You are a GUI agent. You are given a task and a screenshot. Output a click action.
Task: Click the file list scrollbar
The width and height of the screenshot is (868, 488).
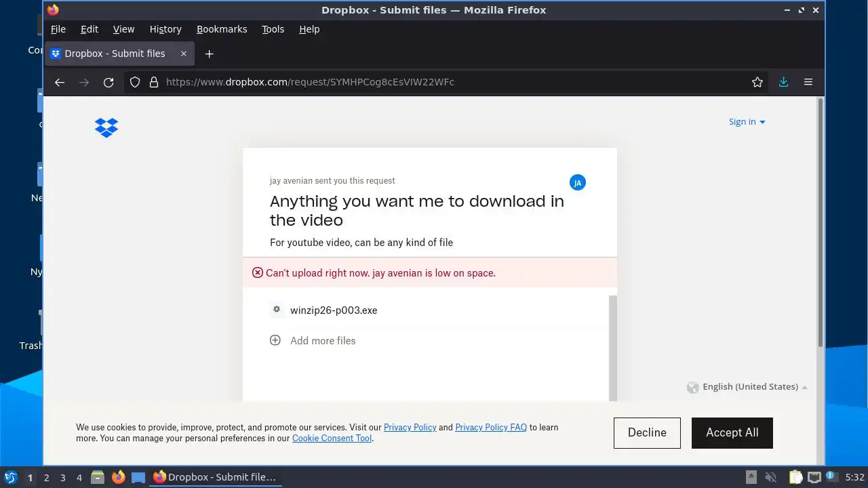(613, 348)
